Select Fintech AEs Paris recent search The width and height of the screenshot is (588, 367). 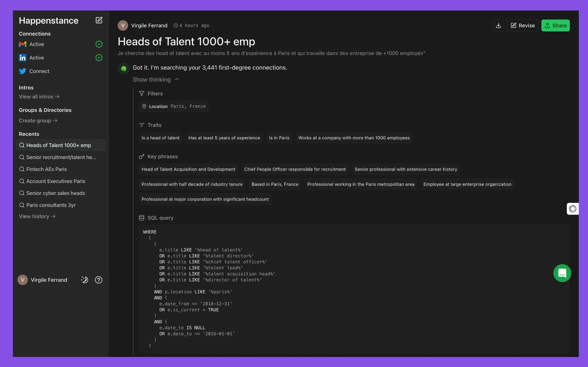[46, 169]
